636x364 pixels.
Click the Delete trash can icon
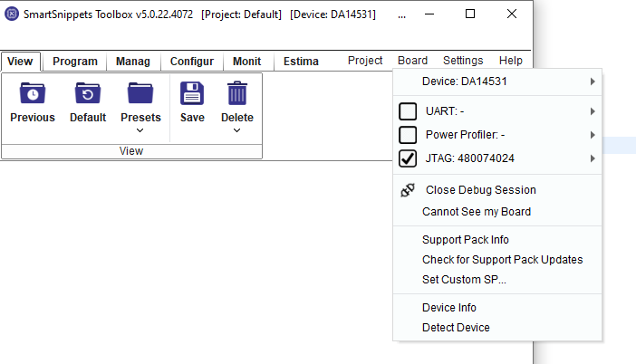pyautogui.click(x=237, y=93)
